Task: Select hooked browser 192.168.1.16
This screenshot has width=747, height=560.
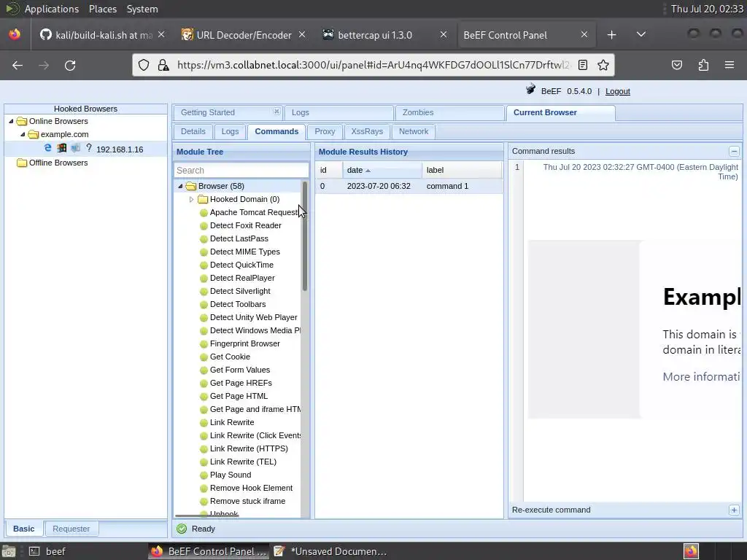Action: pos(120,149)
